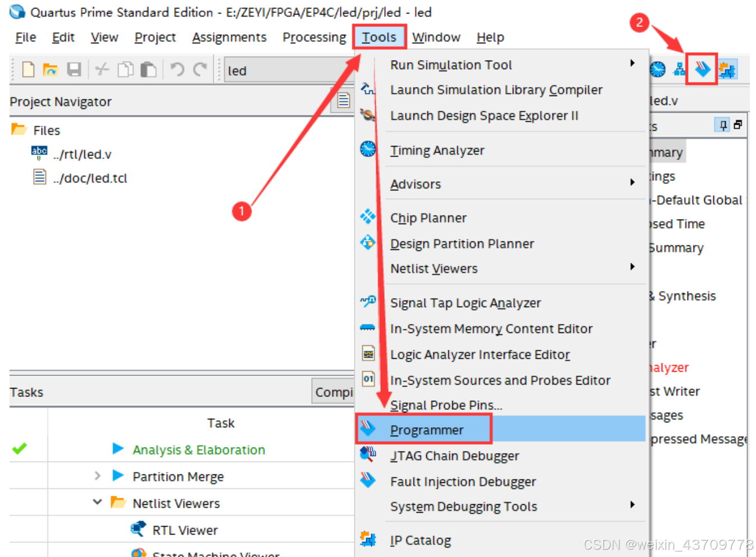Click the Cut scissors toolbar icon

[102, 70]
